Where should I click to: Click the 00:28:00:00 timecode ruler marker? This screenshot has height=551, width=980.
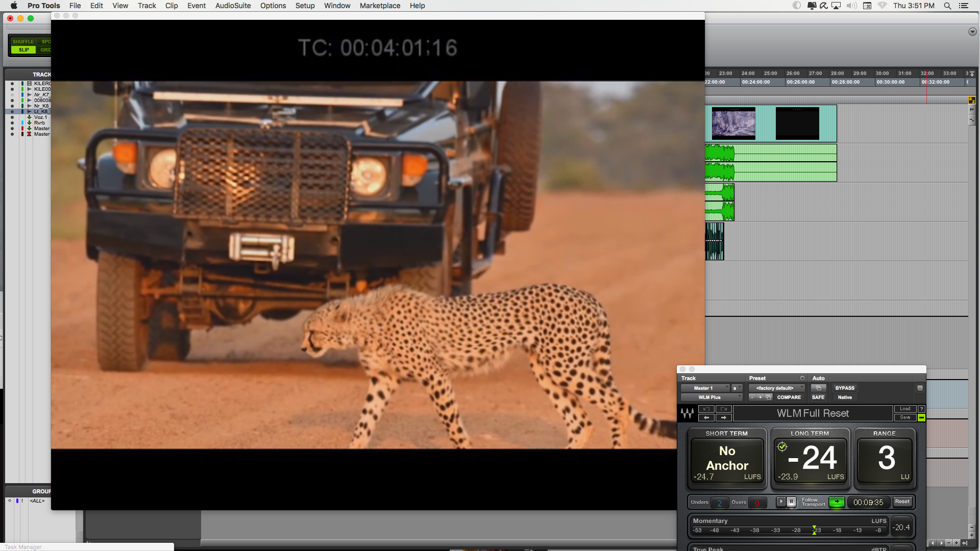coord(846,82)
